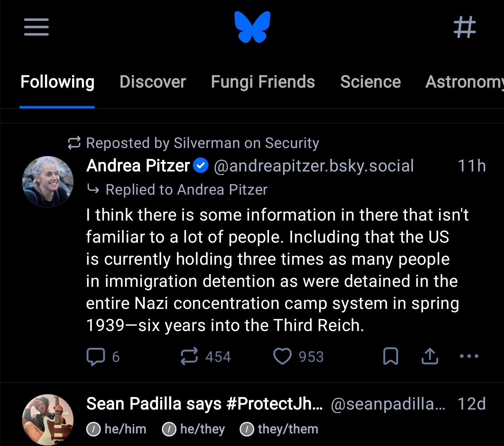Switch to the Fungi Friends feed
This screenshot has width=504, height=446.
coord(263,82)
